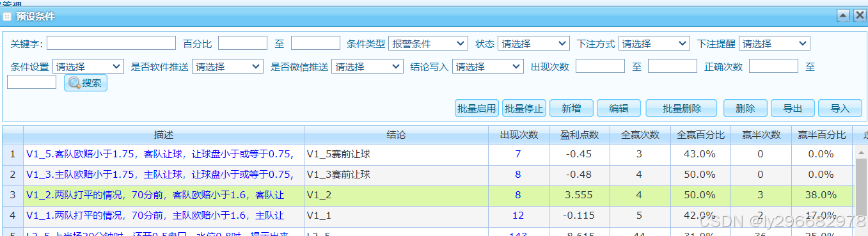Screen dimensions: 868x236
Task: Open the 状态 dropdown
Action: (x=533, y=43)
